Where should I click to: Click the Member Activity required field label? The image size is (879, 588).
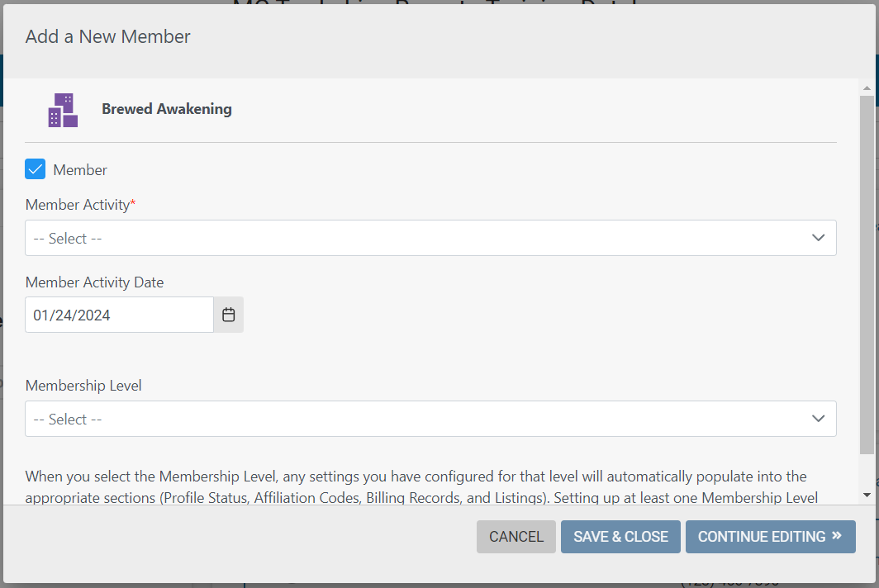click(x=80, y=205)
